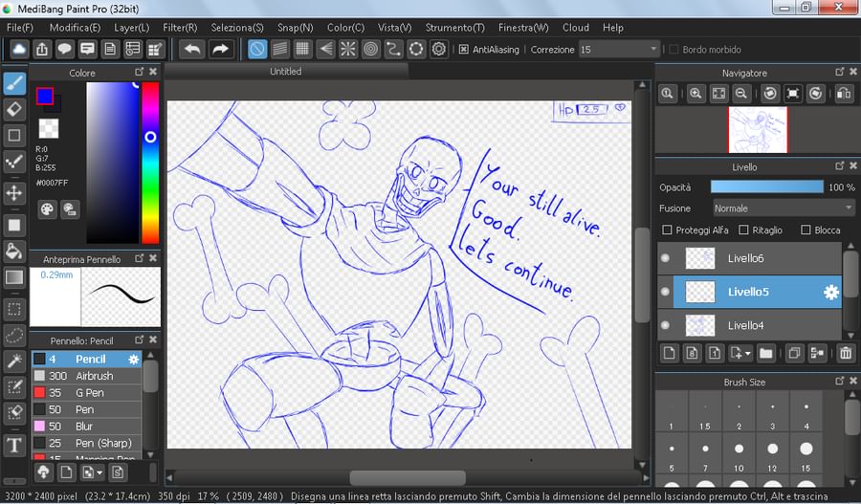861x504 pixels.
Task: Delete layer with trash icon
Action: pyautogui.click(x=846, y=353)
